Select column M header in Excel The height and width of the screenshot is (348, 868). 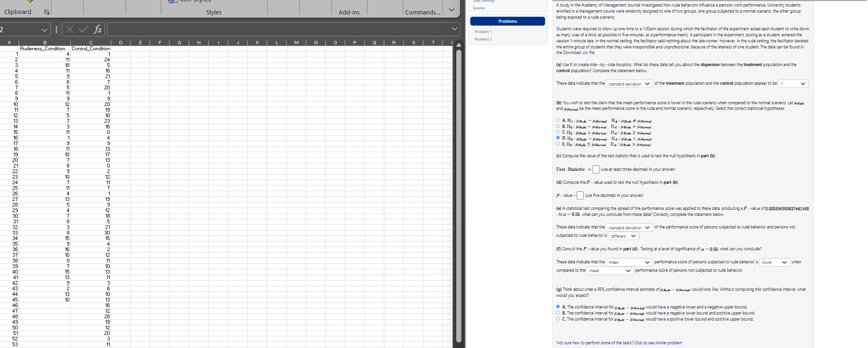pos(296,42)
